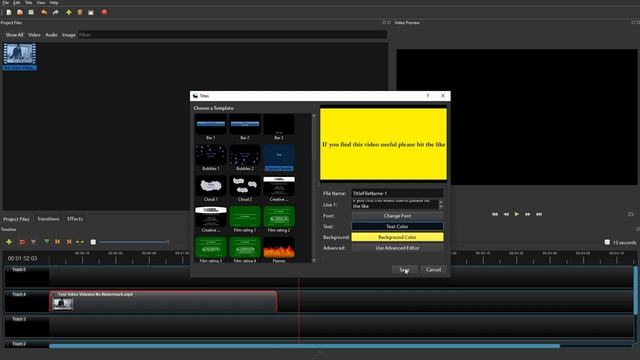Click the project files Filter field
This screenshot has height=360, width=640.
(x=232, y=35)
